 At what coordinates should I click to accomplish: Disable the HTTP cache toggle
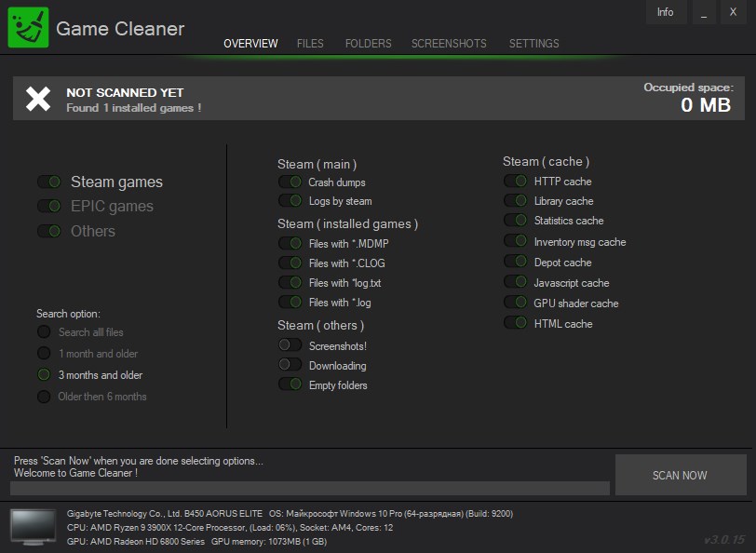pos(516,181)
